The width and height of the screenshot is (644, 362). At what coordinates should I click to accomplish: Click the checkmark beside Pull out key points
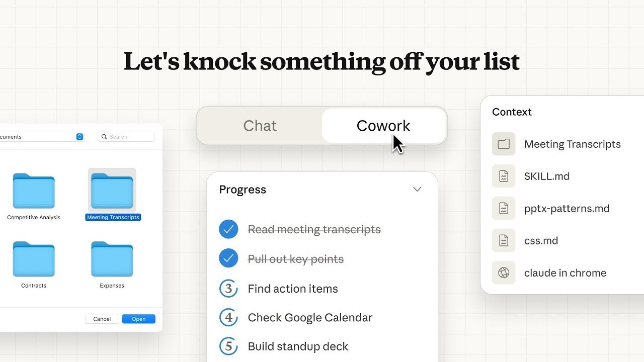(229, 258)
